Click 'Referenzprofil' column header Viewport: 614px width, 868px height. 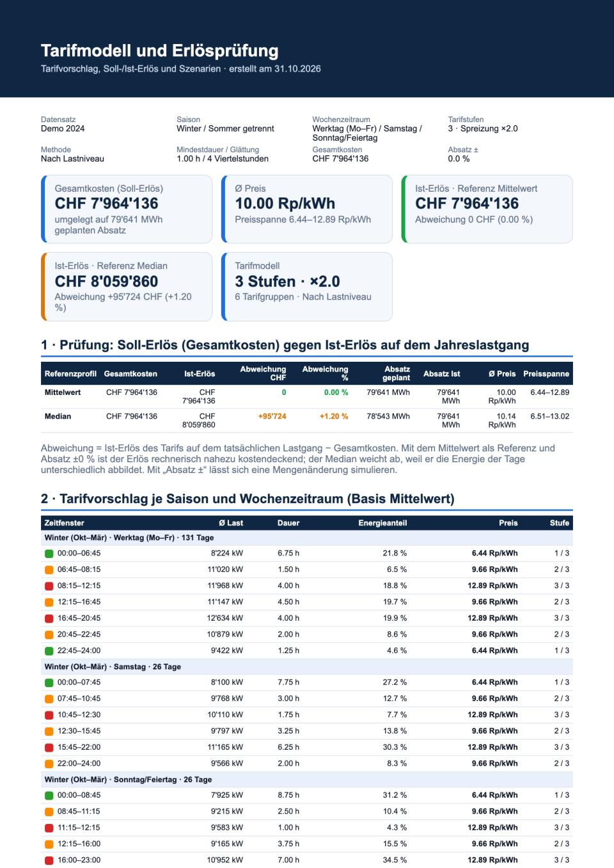tap(70, 374)
